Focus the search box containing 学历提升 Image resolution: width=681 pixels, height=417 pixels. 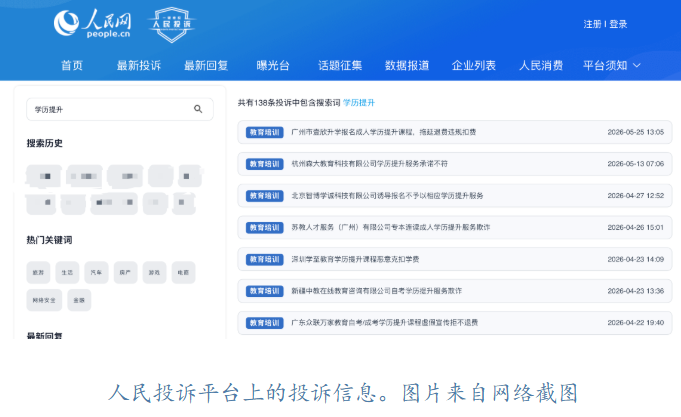(x=120, y=109)
